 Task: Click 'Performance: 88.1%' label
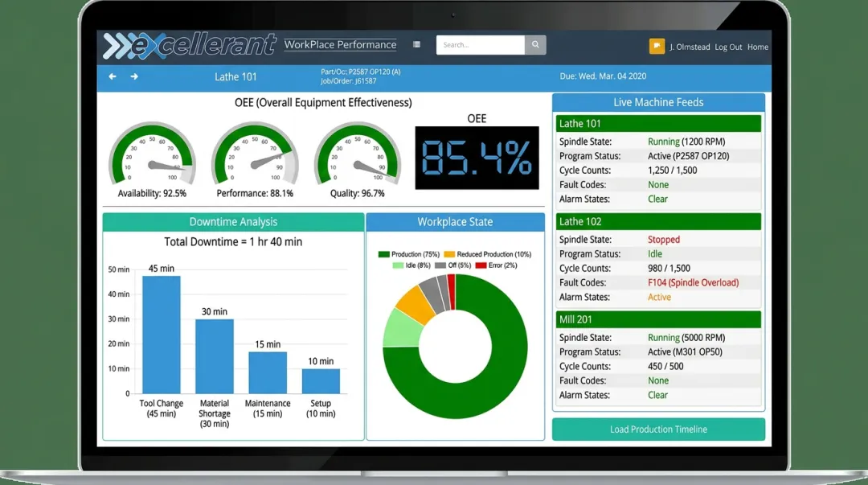(256, 194)
